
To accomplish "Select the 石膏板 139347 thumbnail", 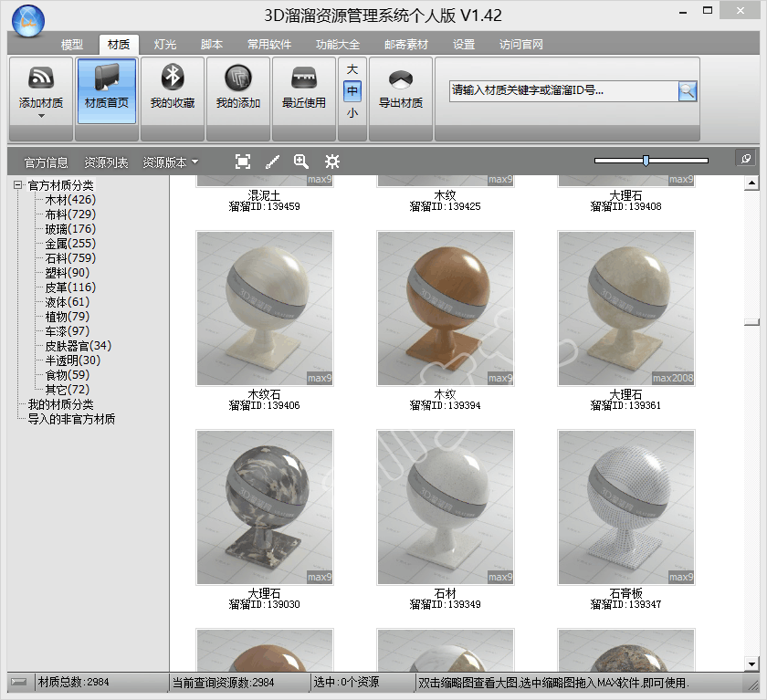I will pos(626,507).
